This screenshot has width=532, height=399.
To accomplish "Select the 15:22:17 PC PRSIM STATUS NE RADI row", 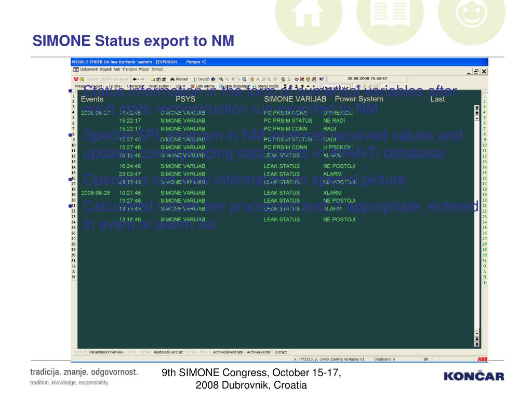I will pyautogui.click(x=232, y=121).
